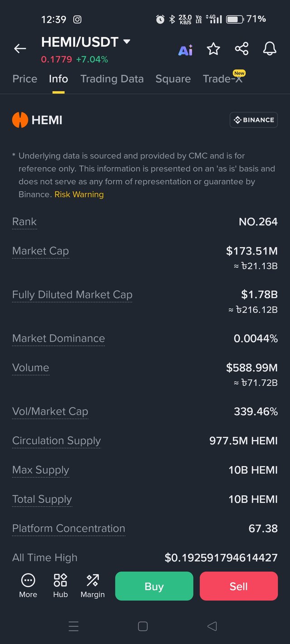
Task: Tap the Android home navigation button
Action: pos(143,626)
